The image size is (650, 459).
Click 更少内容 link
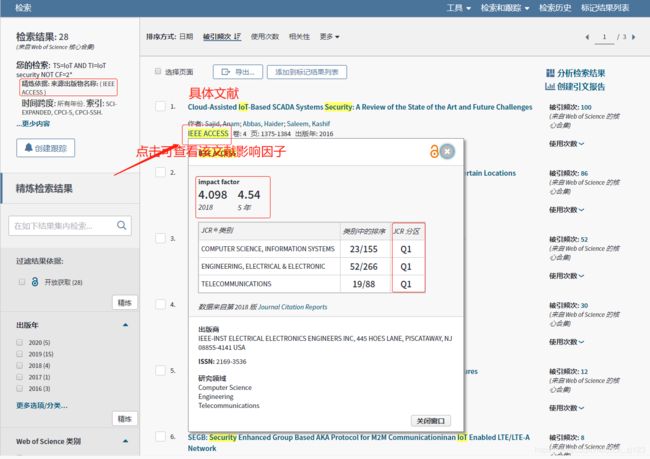[x=33, y=124]
